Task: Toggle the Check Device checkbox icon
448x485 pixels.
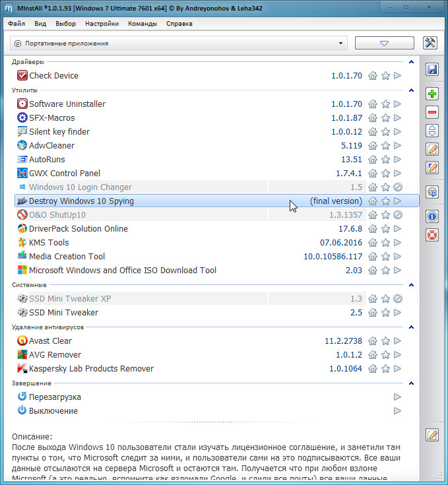Action: coord(22,75)
